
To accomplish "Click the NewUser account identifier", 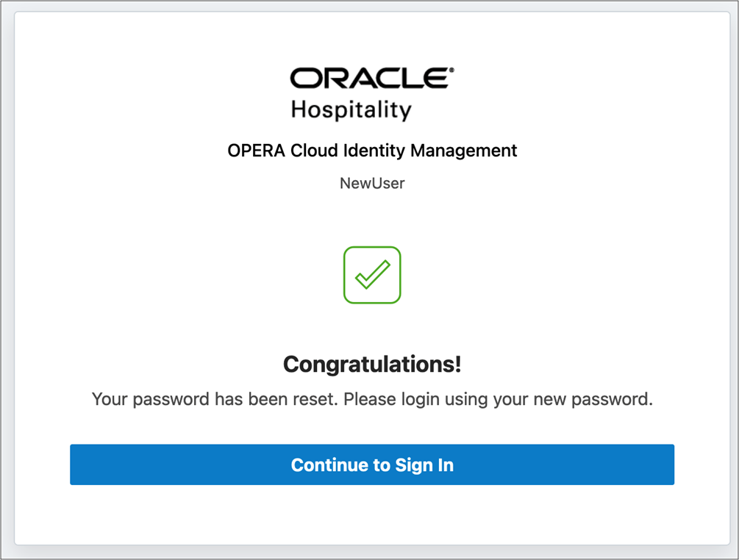I will tap(371, 183).
